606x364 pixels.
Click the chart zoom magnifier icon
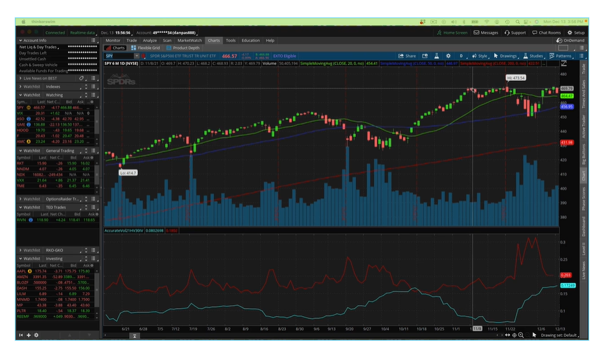521,336
